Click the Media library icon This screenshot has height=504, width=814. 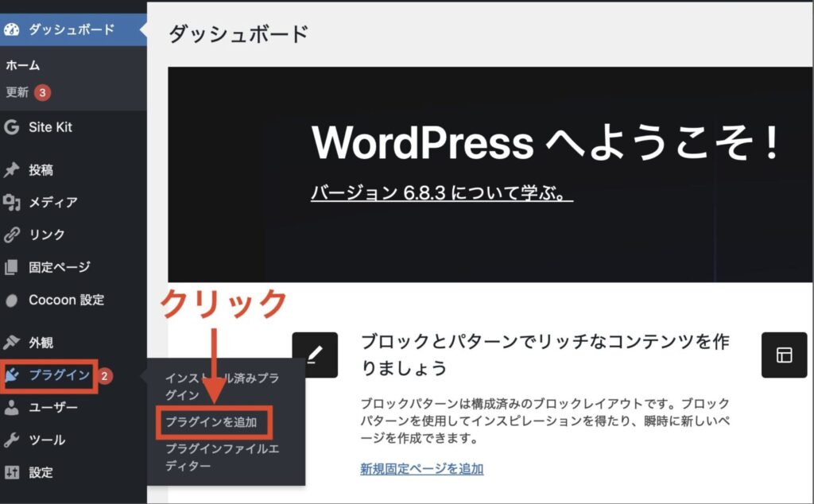[x=12, y=203]
